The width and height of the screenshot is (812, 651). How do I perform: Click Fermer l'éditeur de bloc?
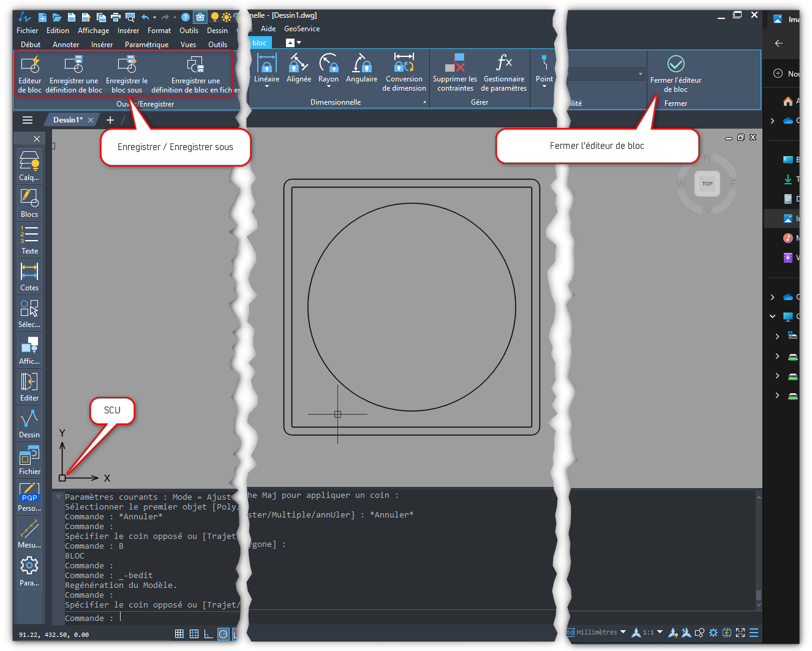click(x=675, y=72)
